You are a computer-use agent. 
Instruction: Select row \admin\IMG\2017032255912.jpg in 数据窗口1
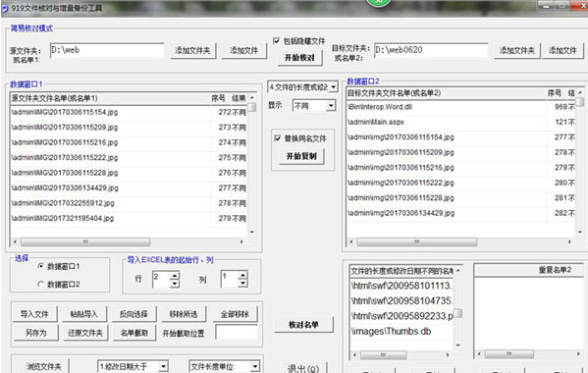[x=129, y=203]
